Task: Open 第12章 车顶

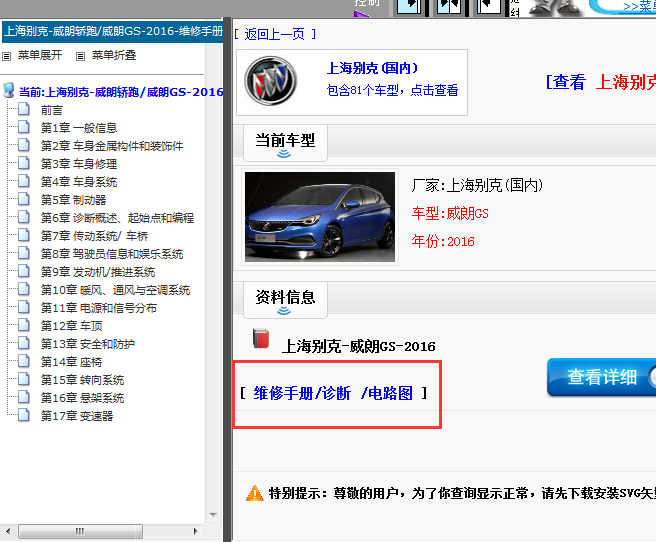Action: [72, 326]
